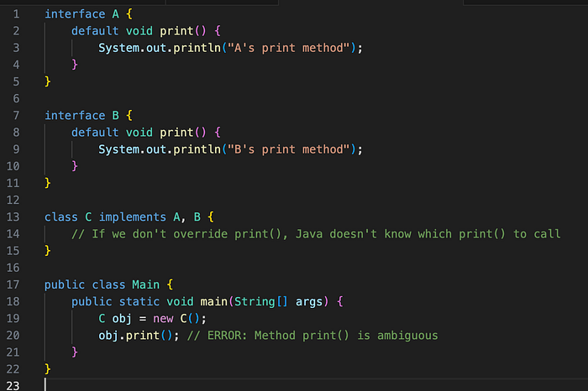Image resolution: width=588 pixels, height=391 pixels.
Task: Click the string "B's print method"
Action: pyautogui.click(x=289, y=149)
